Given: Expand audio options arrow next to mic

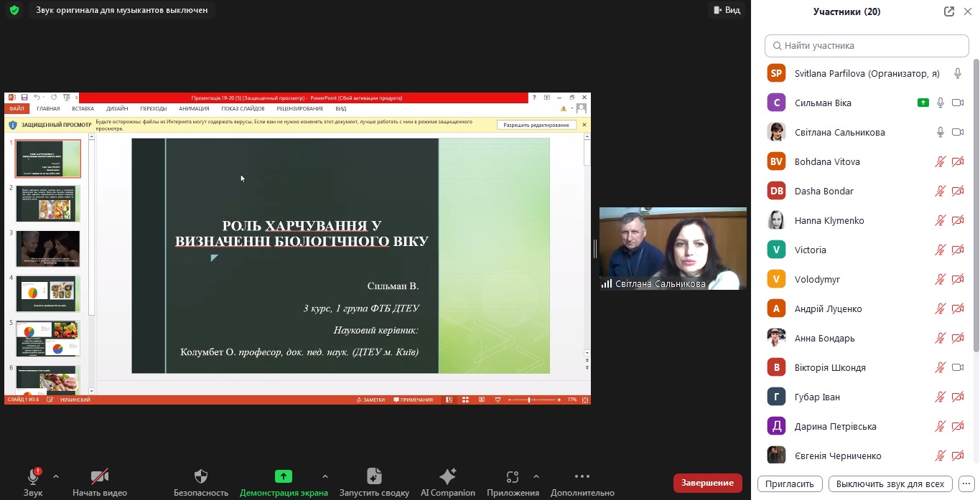Looking at the screenshot, I should pyautogui.click(x=56, y=476).
